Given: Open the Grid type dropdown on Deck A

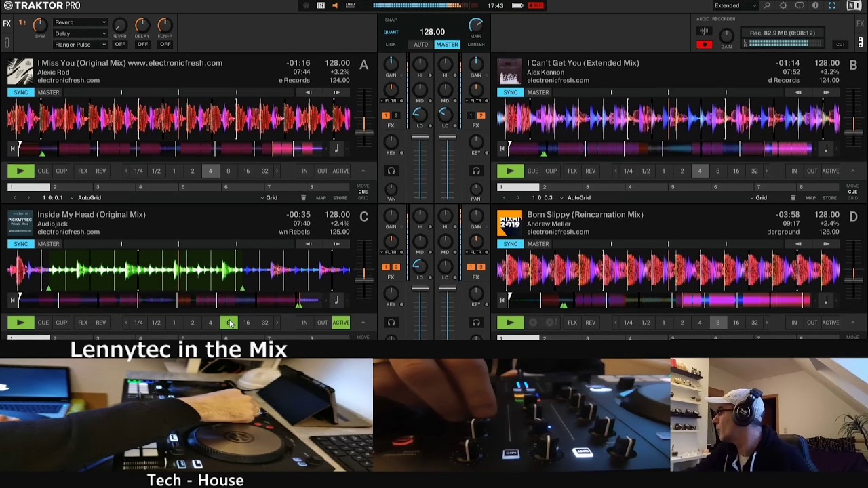Looking at the screenshot, I should [271, 198].
